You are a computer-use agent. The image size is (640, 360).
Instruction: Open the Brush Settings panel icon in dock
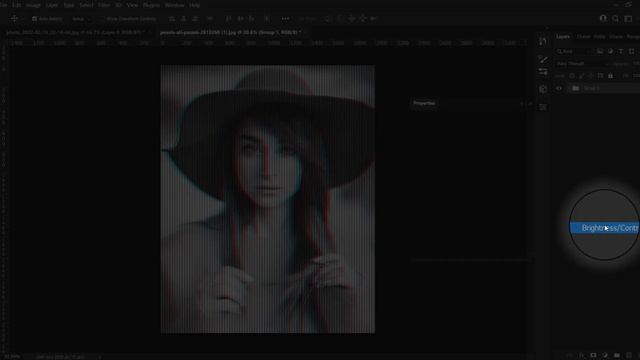pyautogui.click(x=542, y=73)
